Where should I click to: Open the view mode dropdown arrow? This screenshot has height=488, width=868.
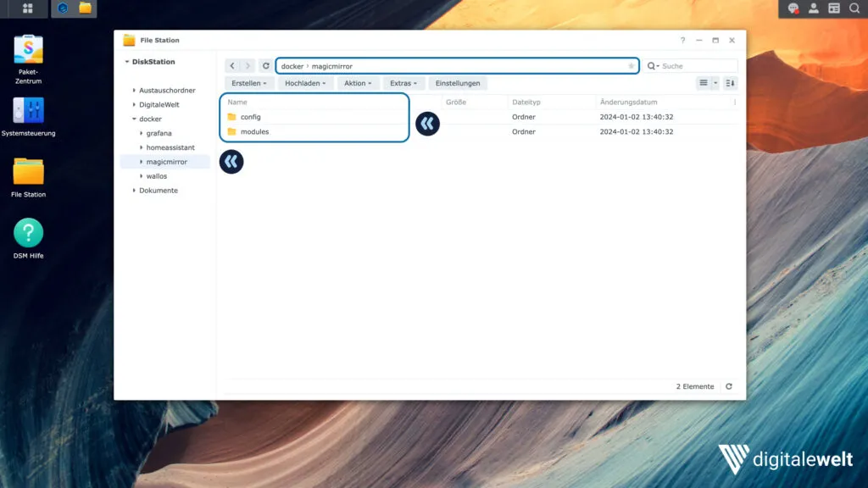click(715, 83)
